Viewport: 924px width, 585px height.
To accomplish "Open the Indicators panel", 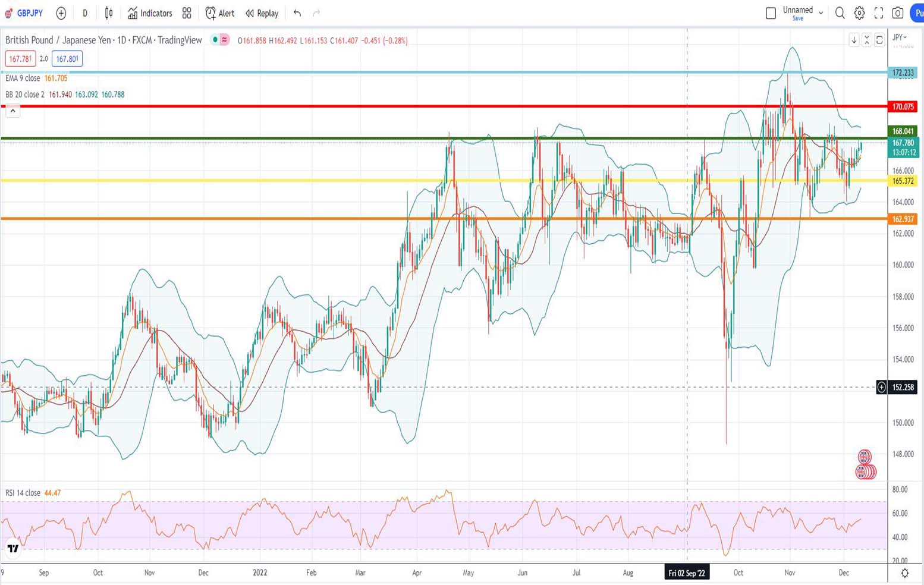I will [150, 12].
